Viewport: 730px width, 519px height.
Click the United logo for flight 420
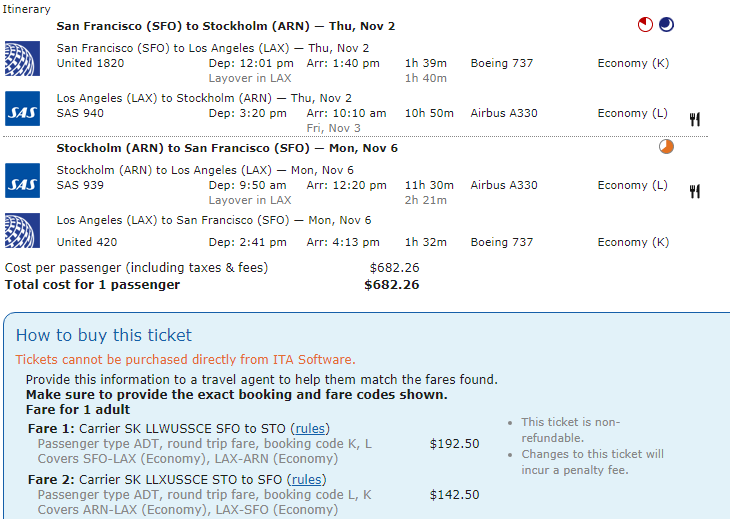coord(22,230)
